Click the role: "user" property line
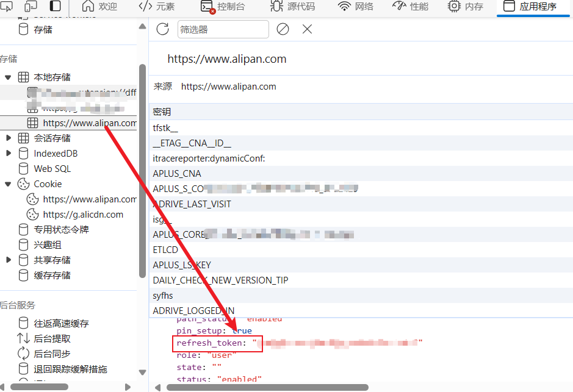The image size is (573, 392). (206, 355)
